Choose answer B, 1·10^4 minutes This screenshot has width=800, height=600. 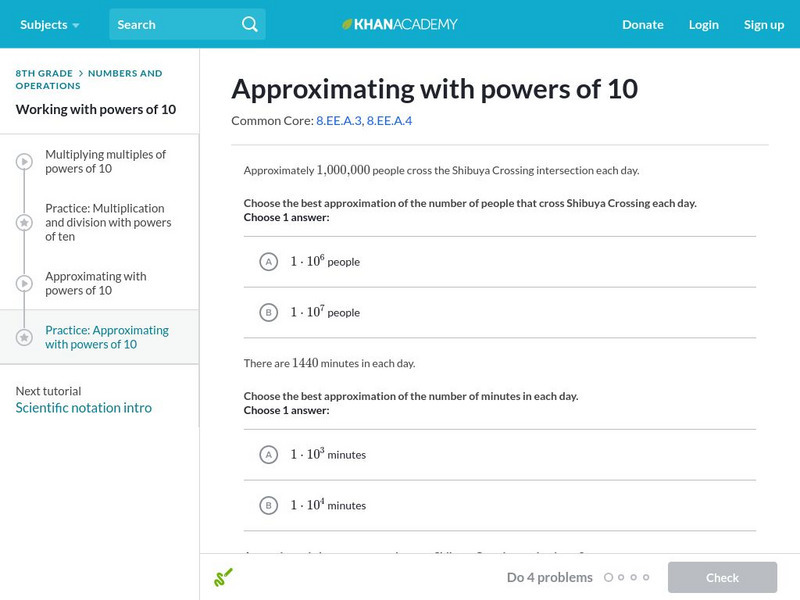pyautogui.click(x=268, y=506)
